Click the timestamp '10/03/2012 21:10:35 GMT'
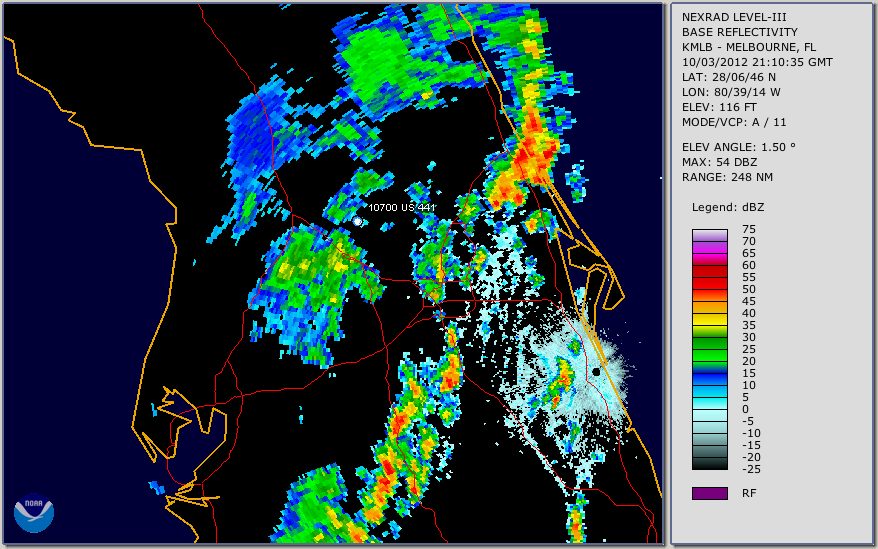Screen dimensions: 878x549 coord(757,62)
